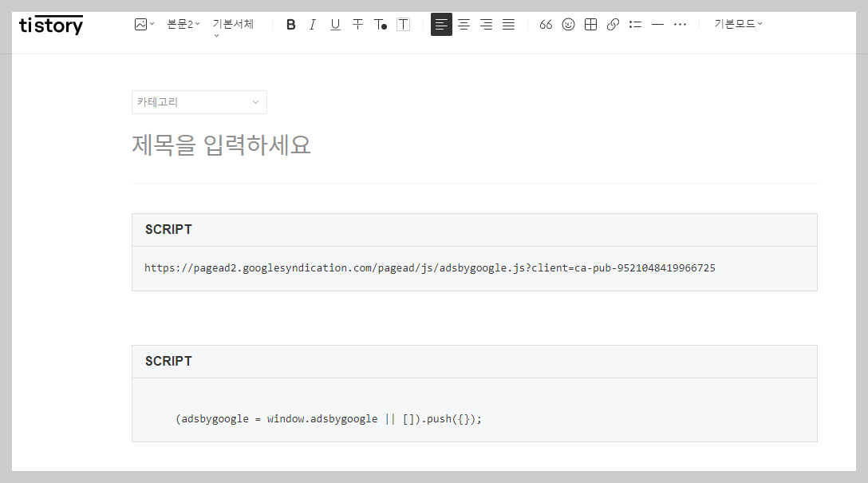The height and width of the screenshot is (483, 868).
Task: Click the tistory logo
Action: tap(51, 25)
